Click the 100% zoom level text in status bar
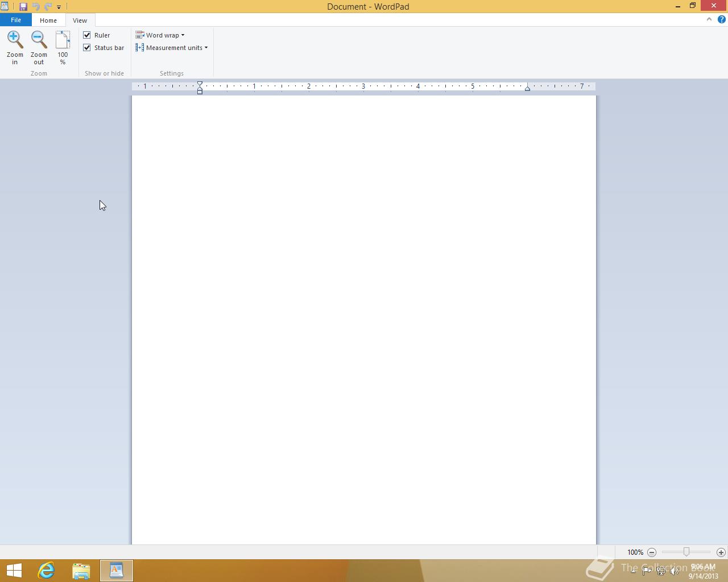This screenshot has width=728, height=582. click(x=635, y=552)
